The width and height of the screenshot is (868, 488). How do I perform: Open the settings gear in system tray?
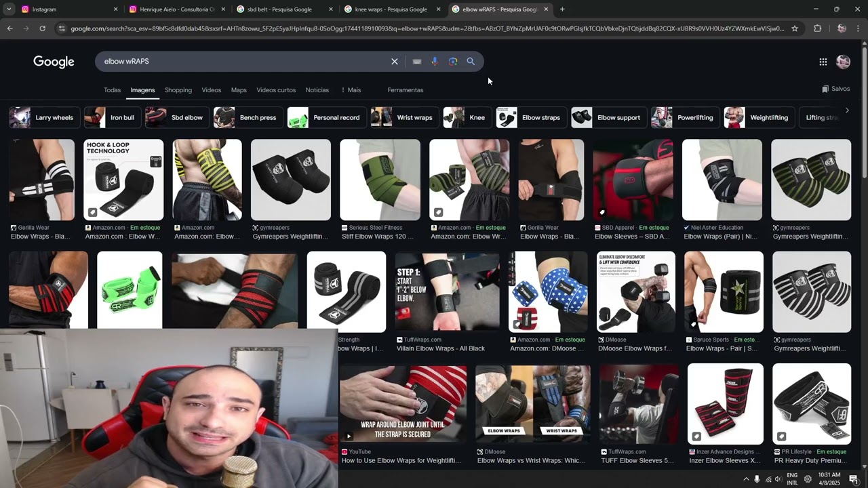[x=808, y=479]
